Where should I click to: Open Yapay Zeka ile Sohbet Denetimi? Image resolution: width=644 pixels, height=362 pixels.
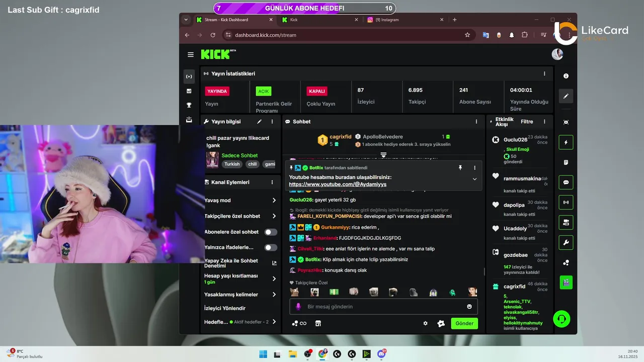pyautogui.click(x=240, y=263)
